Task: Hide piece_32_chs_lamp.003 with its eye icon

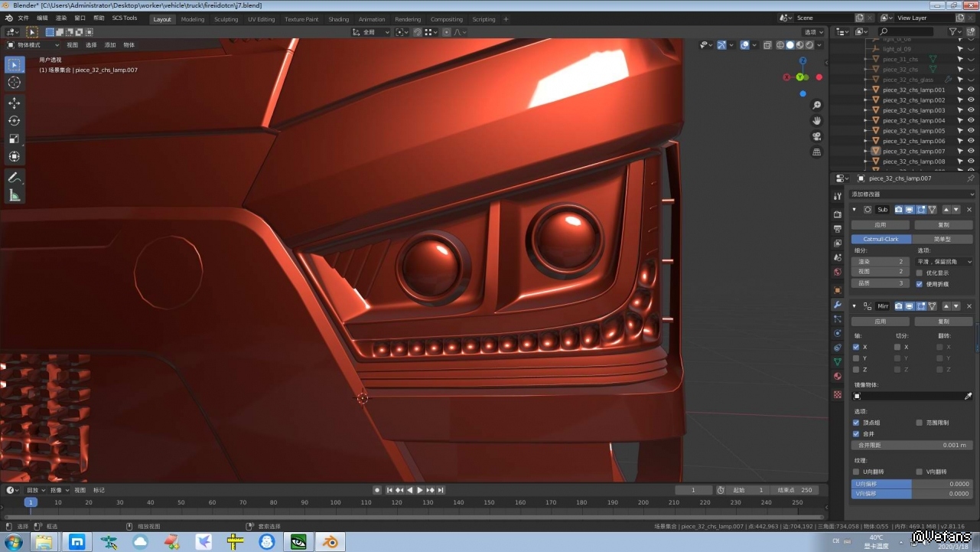Action: click(x=971, y=110)
